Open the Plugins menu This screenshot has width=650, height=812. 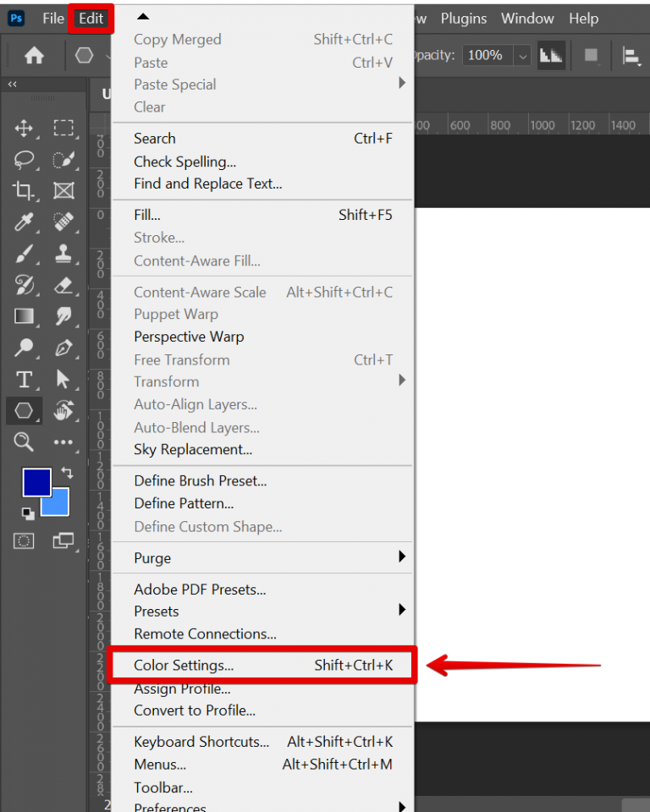[x=464, y=19]
